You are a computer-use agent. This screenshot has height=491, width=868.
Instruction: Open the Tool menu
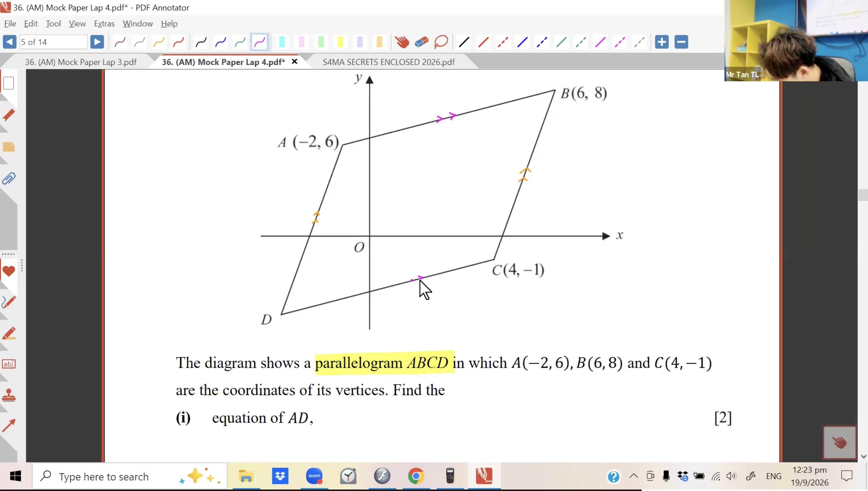coord(53,23)
